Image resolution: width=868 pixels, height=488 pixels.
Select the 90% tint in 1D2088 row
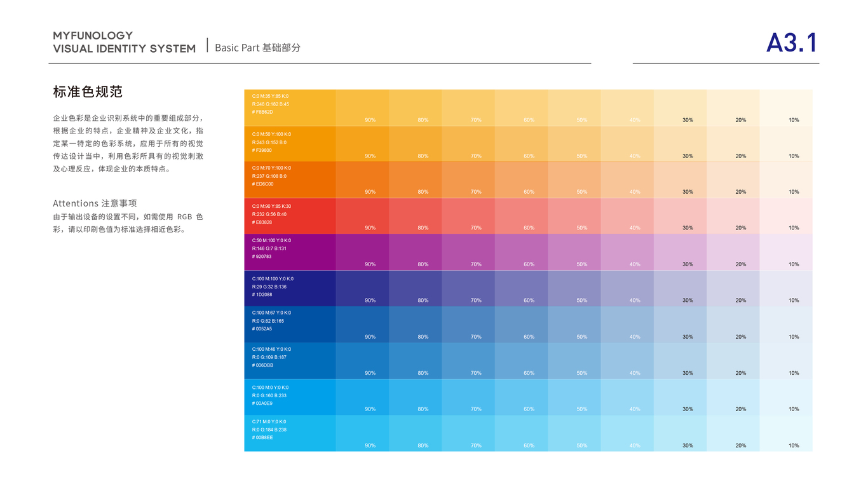coord(362,288)
